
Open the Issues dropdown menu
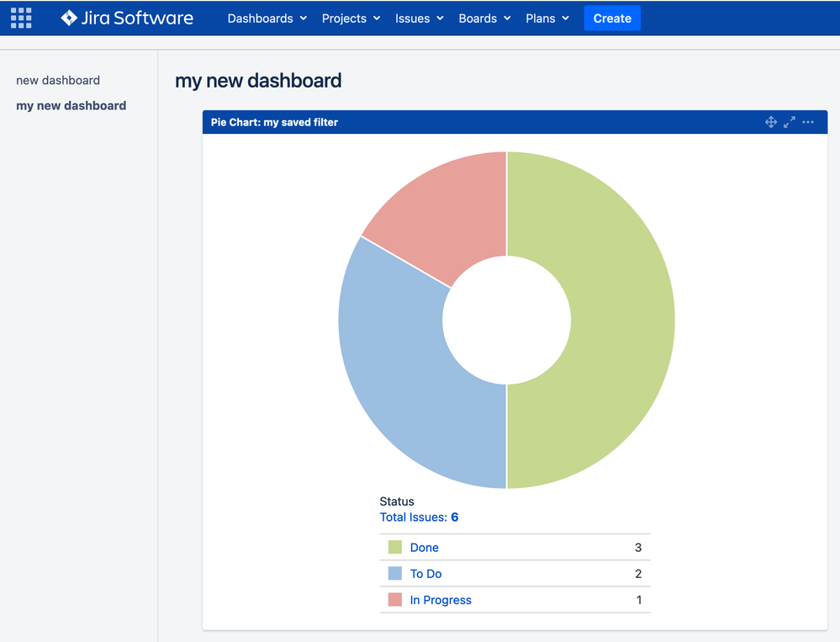coord(419,19)
